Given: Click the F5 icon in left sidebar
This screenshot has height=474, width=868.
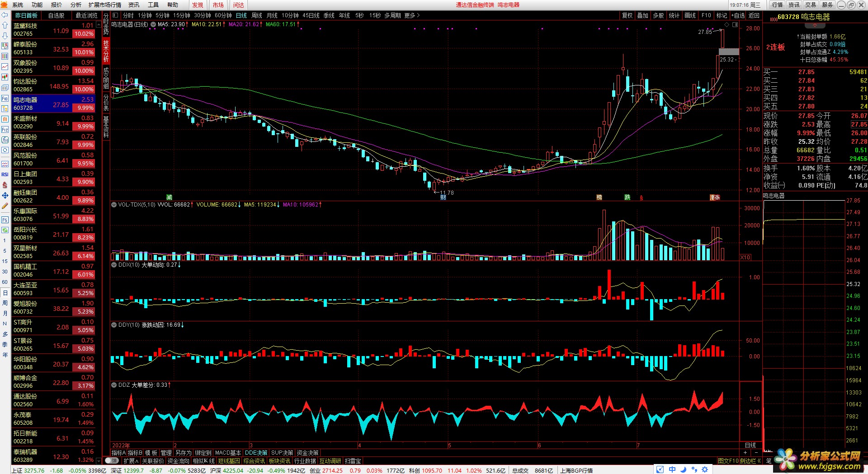Looking at the screenshot, I should [5, 220].
